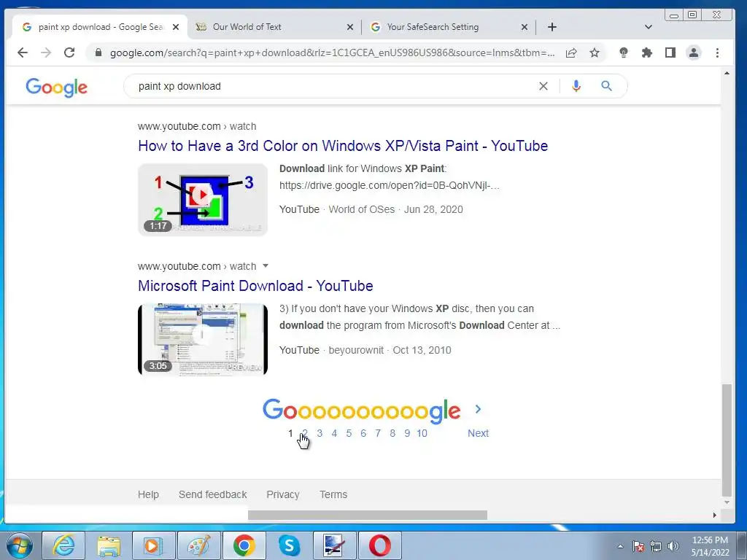The image size is (747, 560).
Task: Open the Privacy footer link
Action: (282, 494)
